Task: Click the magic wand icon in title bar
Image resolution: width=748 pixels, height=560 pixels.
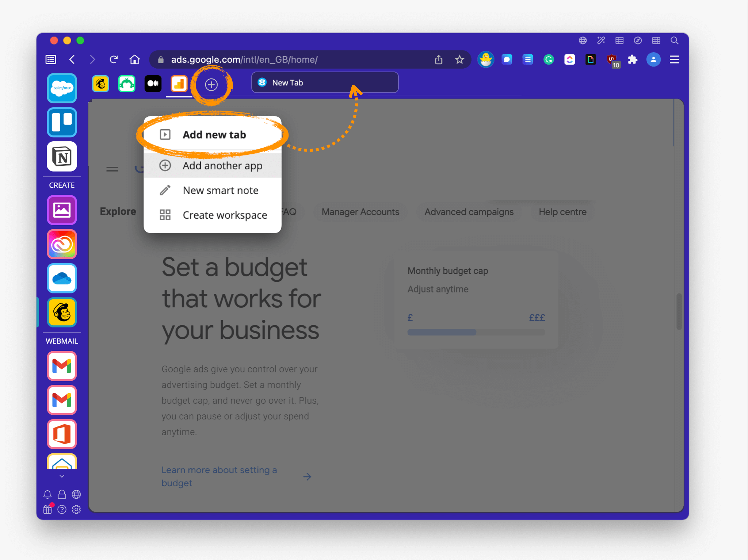Action: (601, 41)
